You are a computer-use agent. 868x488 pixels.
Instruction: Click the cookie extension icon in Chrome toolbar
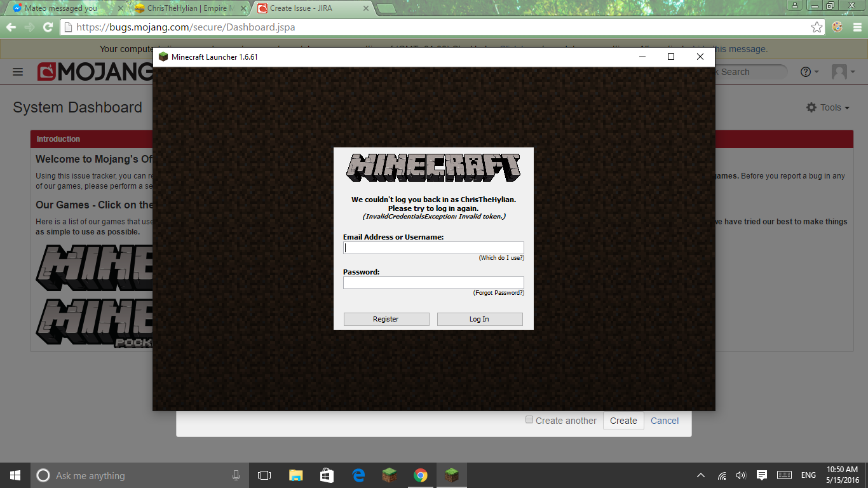pos(837,27)
